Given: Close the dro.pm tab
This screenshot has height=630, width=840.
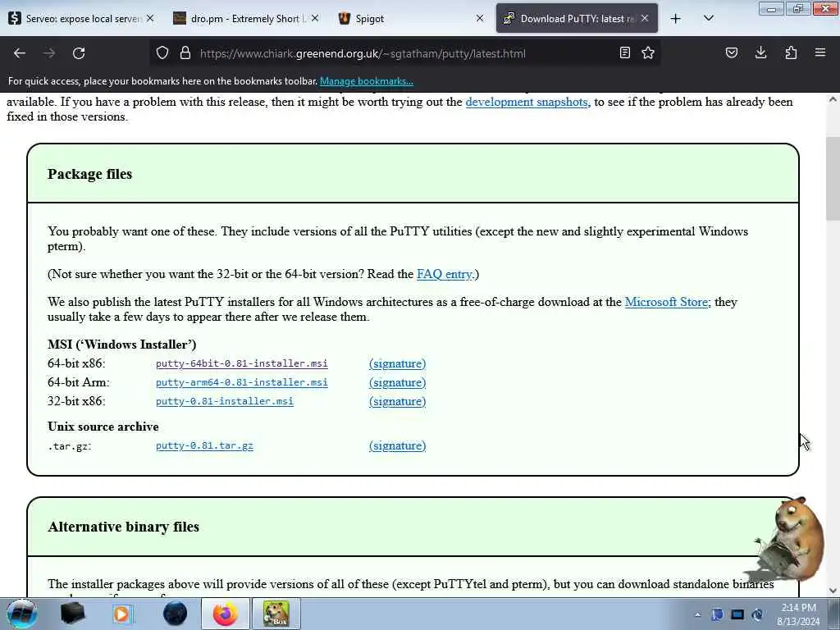Looking at the screenshot, I should (x=315, y=19).
